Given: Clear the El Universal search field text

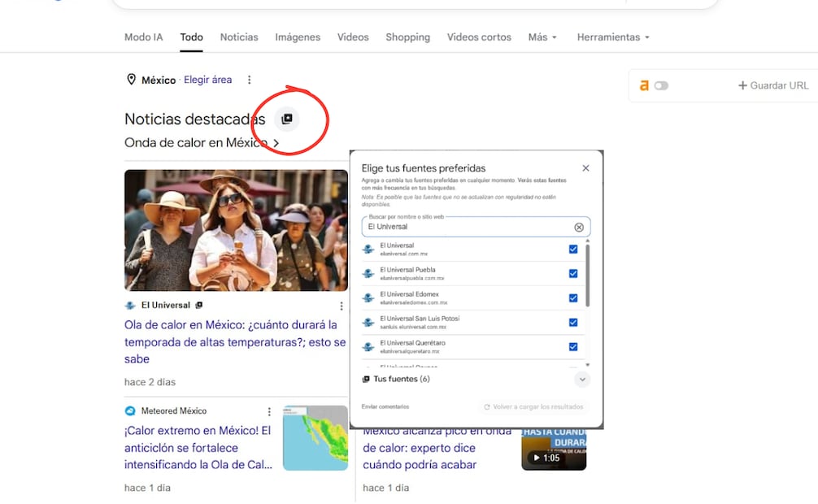Looking at the screenshot, I should click(579, 227).
